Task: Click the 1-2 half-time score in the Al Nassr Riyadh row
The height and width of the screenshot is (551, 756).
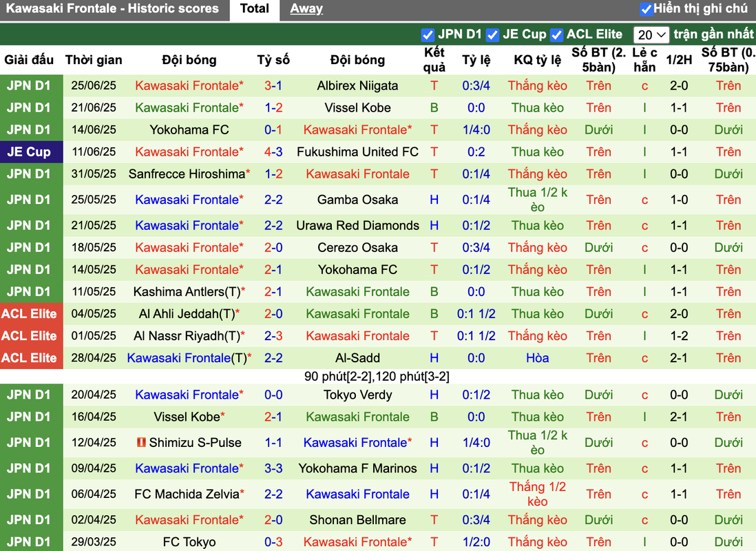Action: [679, 336]
